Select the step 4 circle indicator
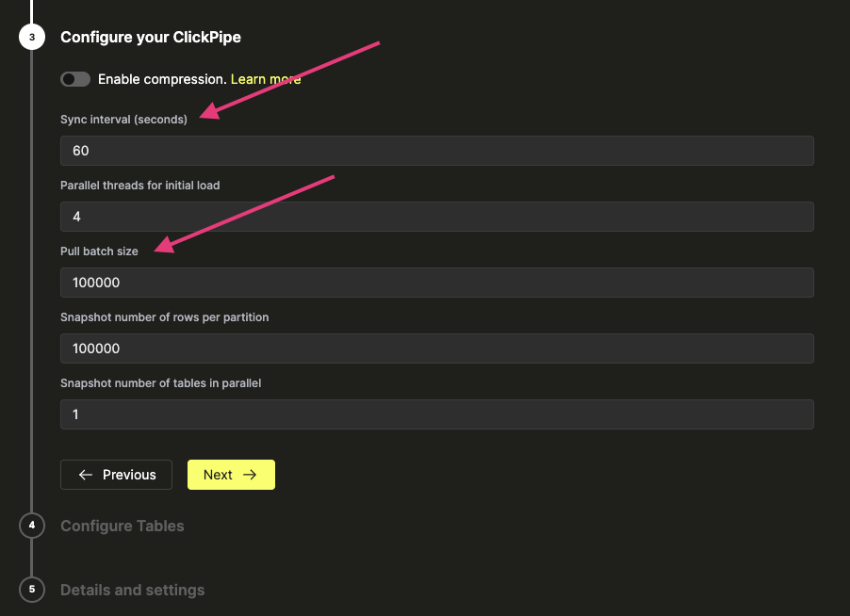Image resolution: width=850 pixels, height=616 pixels. pos(31,526)
